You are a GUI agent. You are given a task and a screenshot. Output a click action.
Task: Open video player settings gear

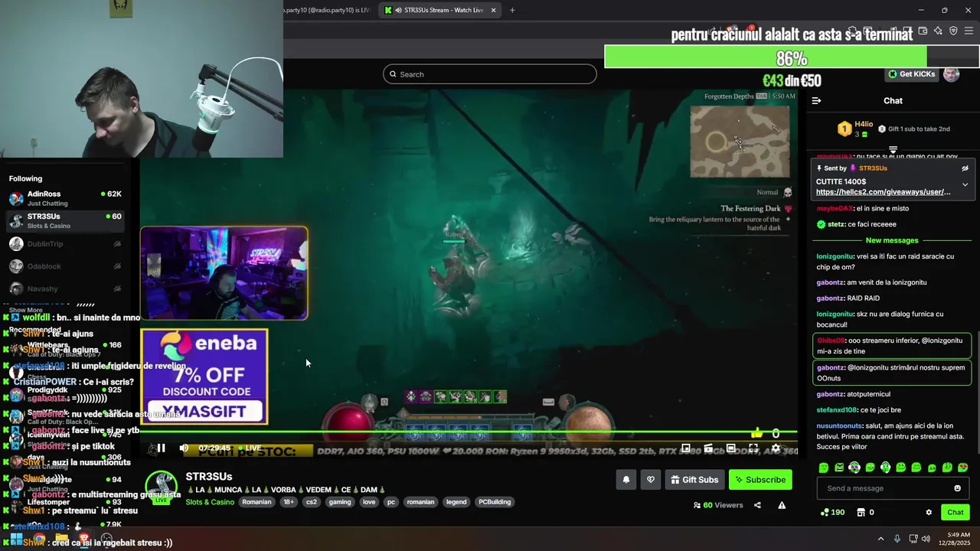click(776, 448)
